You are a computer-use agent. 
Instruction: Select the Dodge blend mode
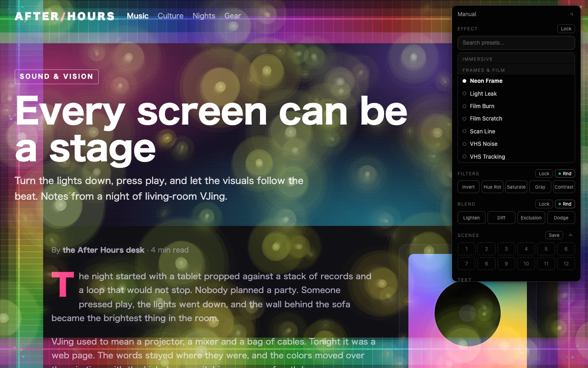[x=561, y=218]
